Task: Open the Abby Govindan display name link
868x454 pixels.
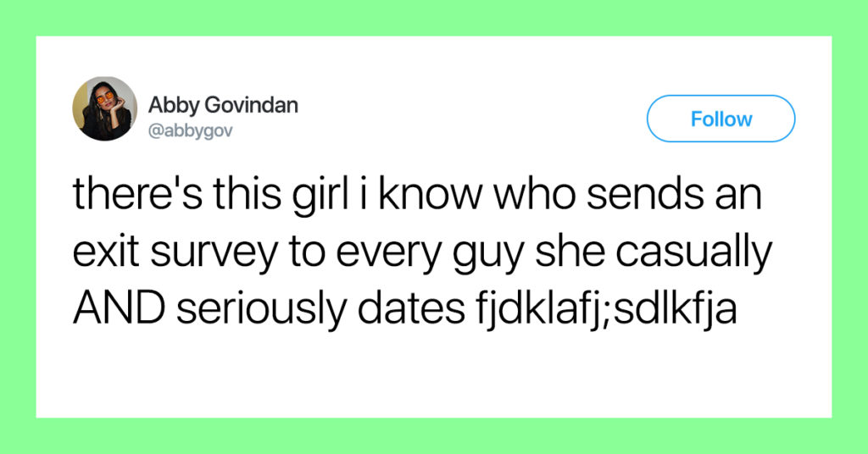Action: pyautogui.click(x=223, y=105)
